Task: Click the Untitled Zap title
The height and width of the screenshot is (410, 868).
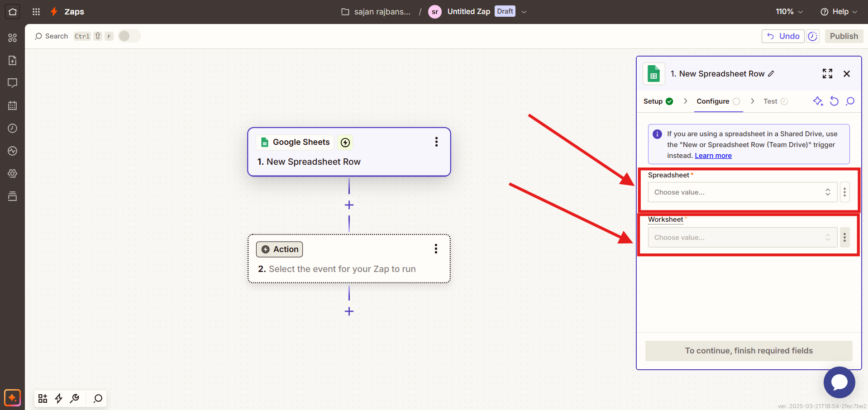Action: pos(468,12)
